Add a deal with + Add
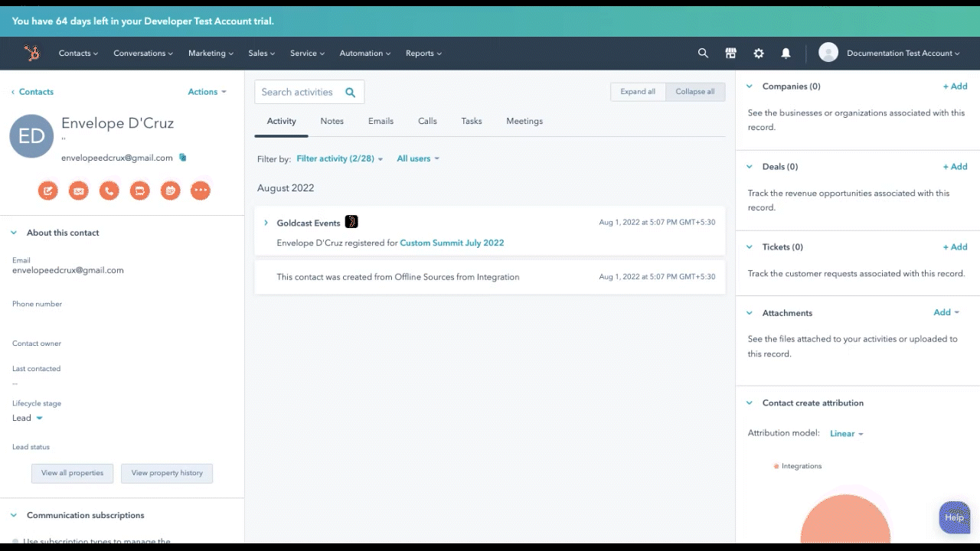980x551 pixels. click(955, 167)
